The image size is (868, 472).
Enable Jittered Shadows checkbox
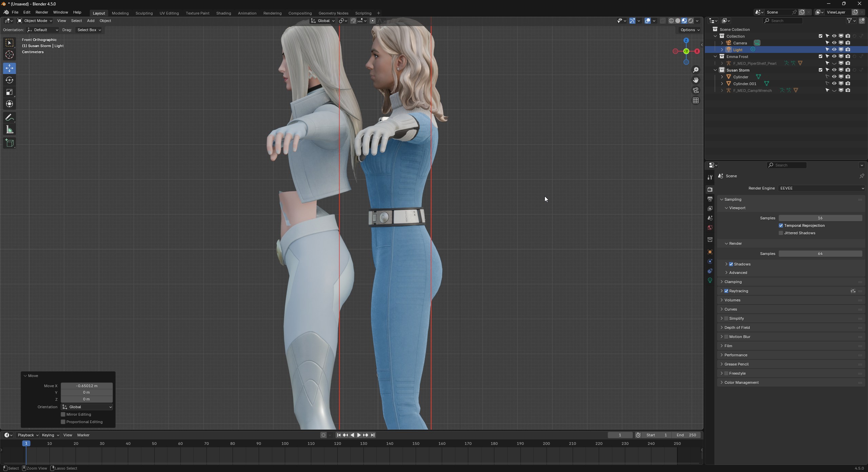click(781, 233)
